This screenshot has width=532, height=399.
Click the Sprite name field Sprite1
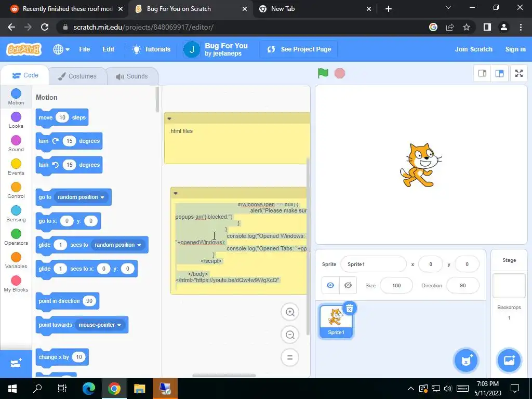(x=373, y=264)
